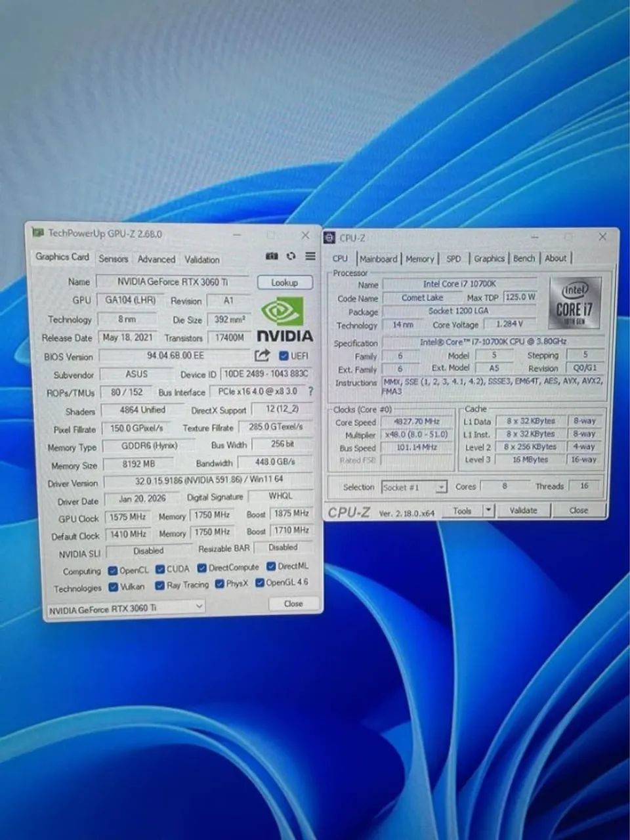Open the Mainboard tab in CPU-Z
This screenshot has width=630, height=840.
[379, 259]
